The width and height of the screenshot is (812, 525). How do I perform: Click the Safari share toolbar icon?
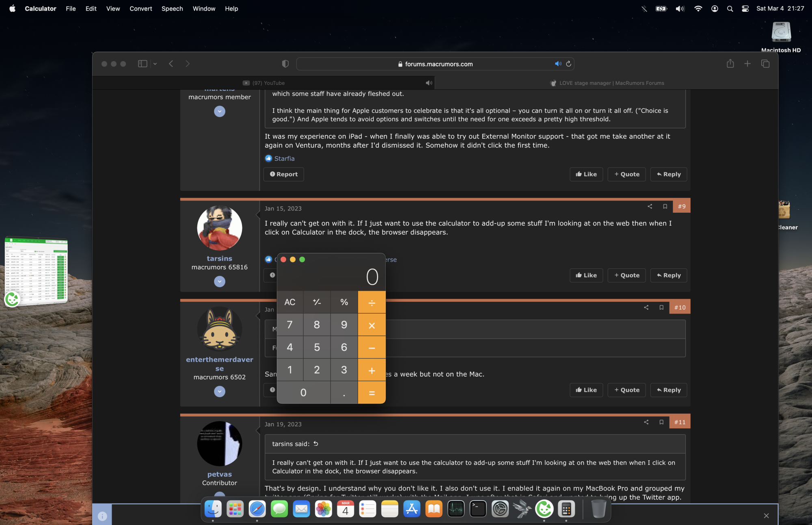coord(730,64)
